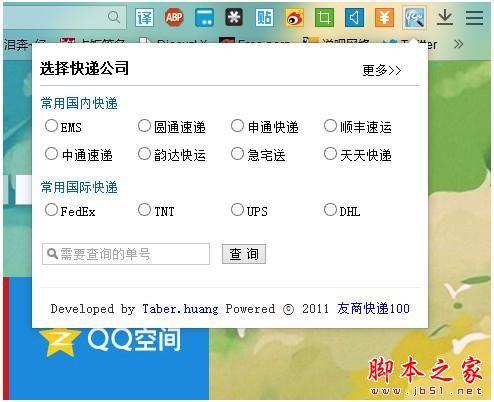Open the browser hamburger menu
The height and width of the screenshot is (402, 494).
[x=474, y=17]
